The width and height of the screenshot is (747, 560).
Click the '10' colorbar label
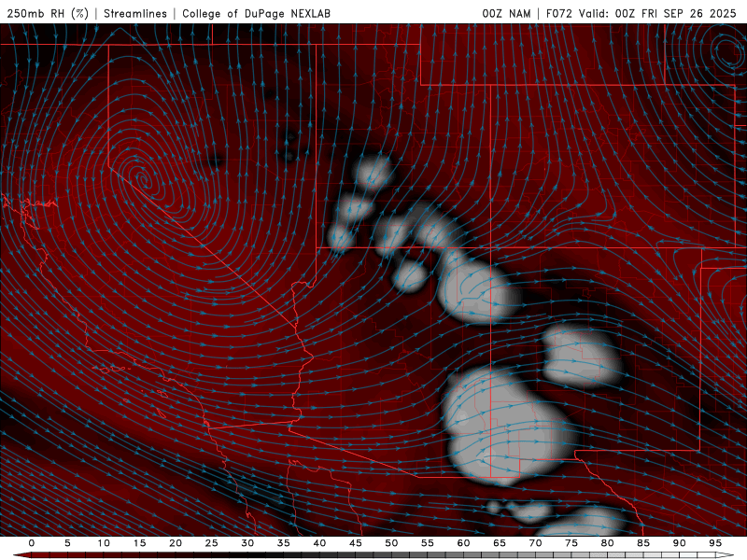click(x=104, y=543)
